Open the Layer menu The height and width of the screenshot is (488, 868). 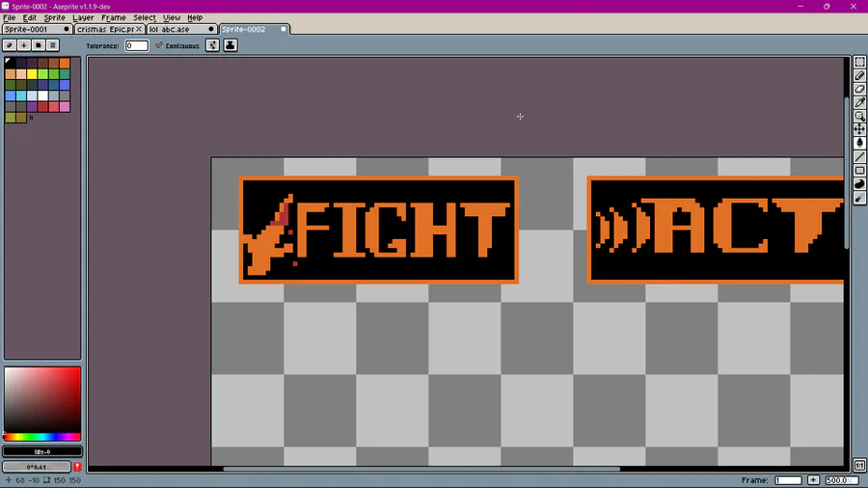(83, 17)
